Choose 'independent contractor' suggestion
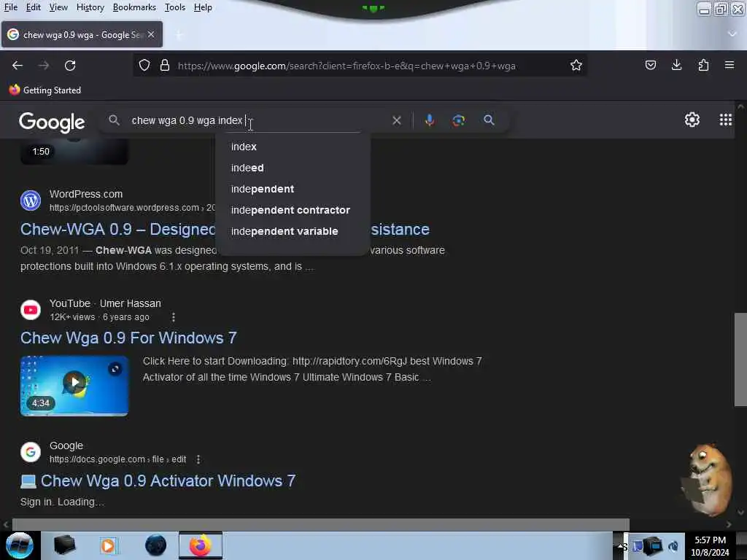This screenshot has width=747, height=560. (293, 210)
